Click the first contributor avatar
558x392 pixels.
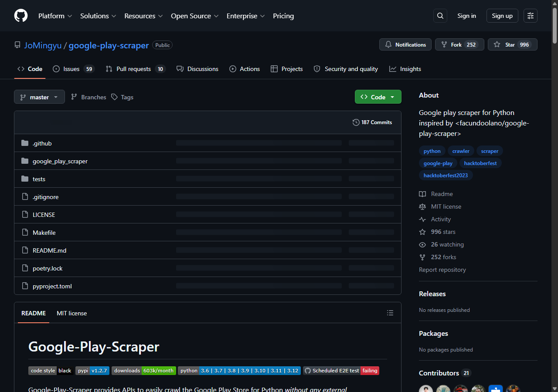(426, 389)
